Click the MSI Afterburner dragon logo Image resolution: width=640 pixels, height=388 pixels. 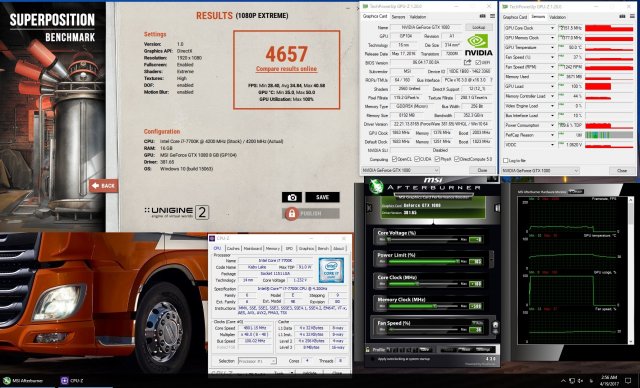click(x=376, y=186)
